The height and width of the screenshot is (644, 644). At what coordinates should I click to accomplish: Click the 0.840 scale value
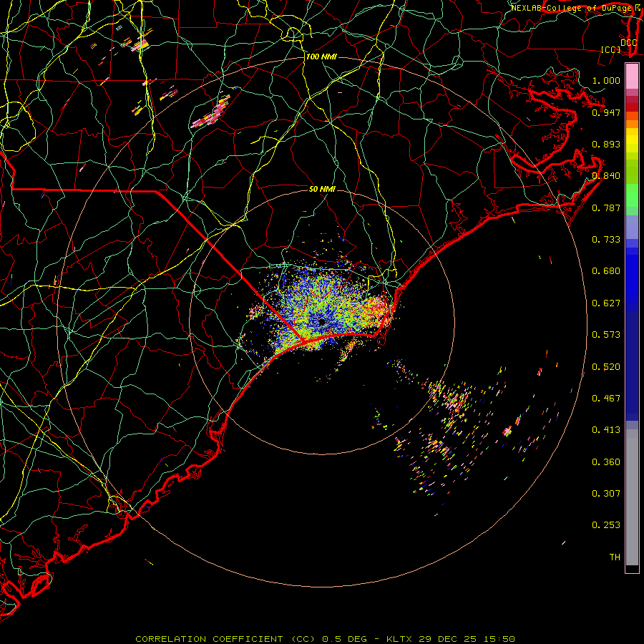606,176
